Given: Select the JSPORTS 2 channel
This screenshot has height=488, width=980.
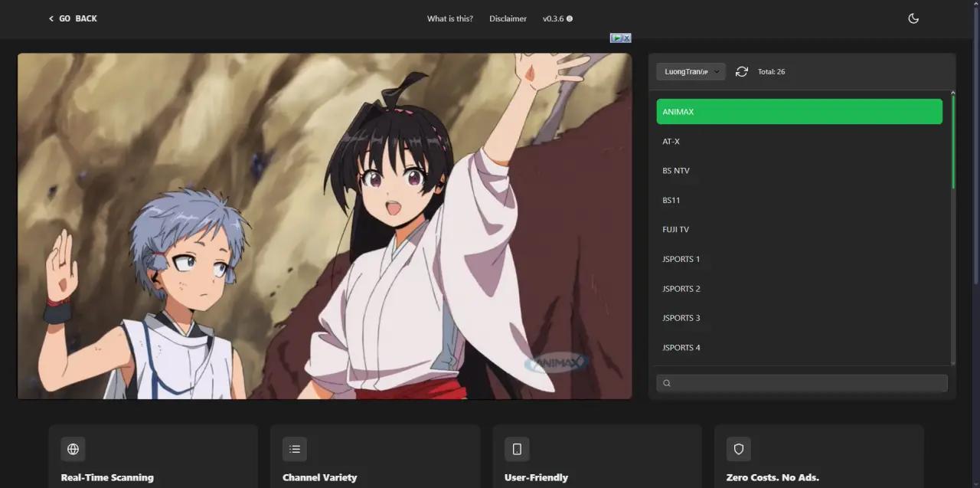Looking at the screenshot, I should 799,289.
